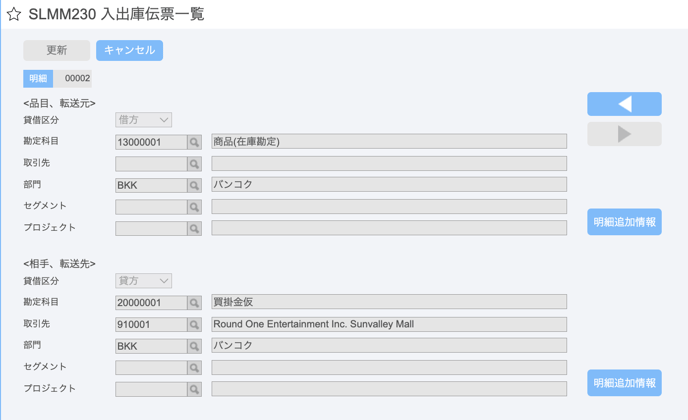Click the 更新 button
The width and height of the screenshot is (688, 420).
pyautogui.click(x=57, y=50)
